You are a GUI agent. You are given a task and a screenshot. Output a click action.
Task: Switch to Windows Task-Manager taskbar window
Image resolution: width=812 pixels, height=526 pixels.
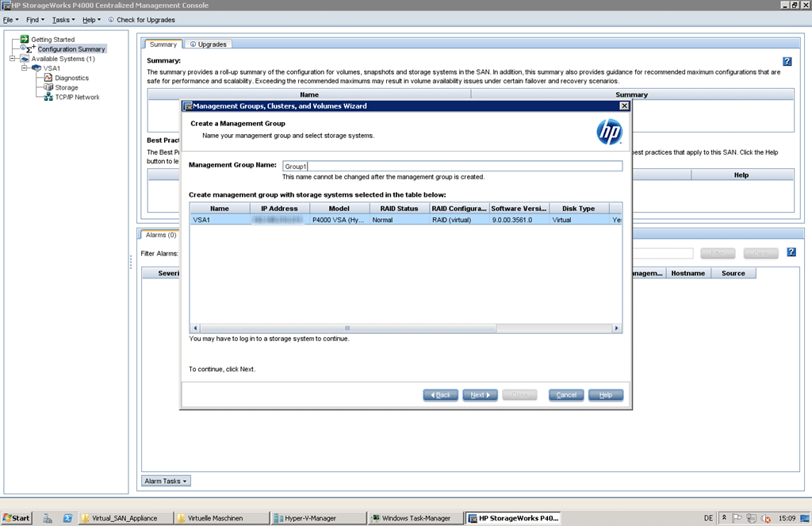point(416,518)
